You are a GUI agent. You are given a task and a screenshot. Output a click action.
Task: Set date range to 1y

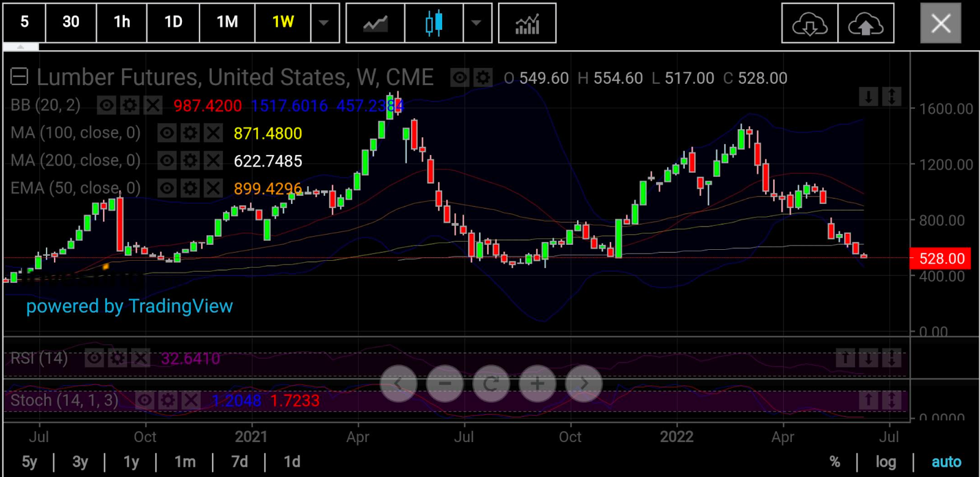131,462
